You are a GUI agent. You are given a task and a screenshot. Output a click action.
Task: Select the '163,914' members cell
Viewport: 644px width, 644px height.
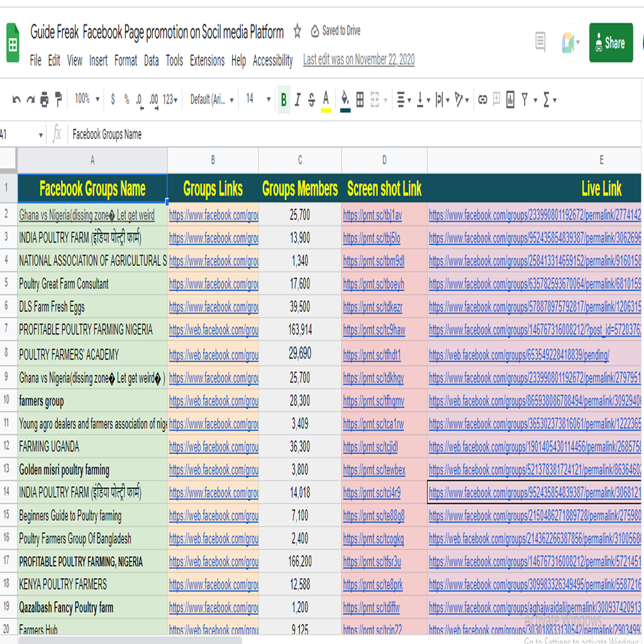coord(300,330)
